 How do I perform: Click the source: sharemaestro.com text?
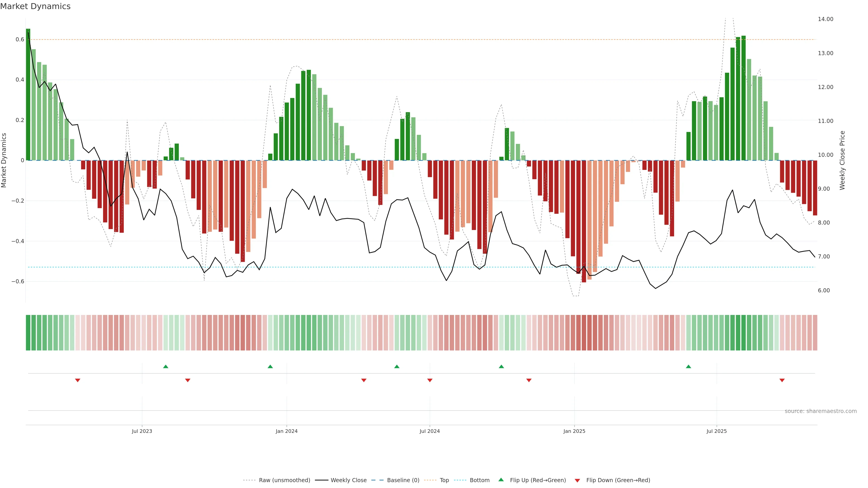click(821, 411)
